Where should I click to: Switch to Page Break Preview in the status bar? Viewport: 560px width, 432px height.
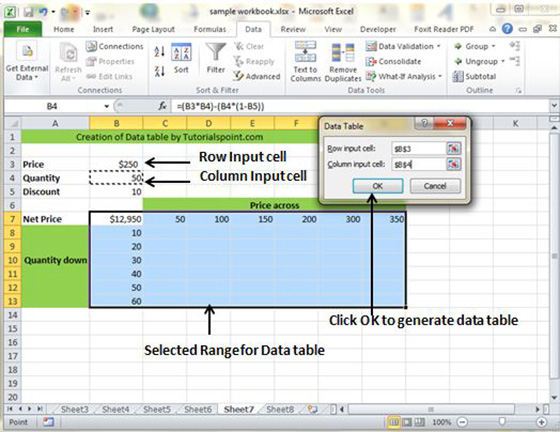[420, 422]
